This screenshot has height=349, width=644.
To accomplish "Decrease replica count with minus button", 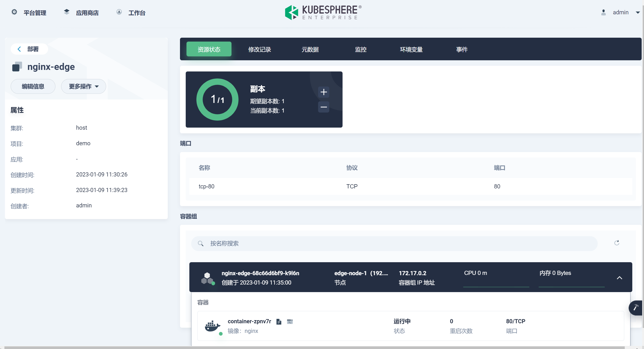I will click(324, 107).
